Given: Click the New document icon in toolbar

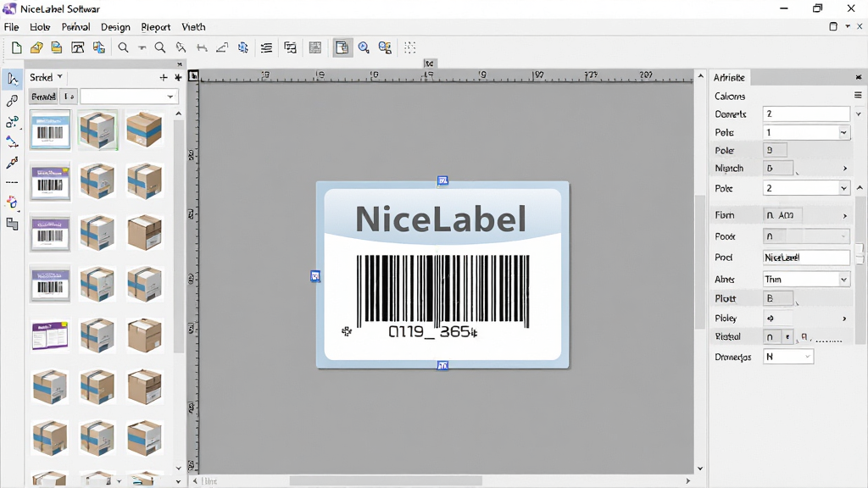Looking at the screenshot, I should point(17,48).
